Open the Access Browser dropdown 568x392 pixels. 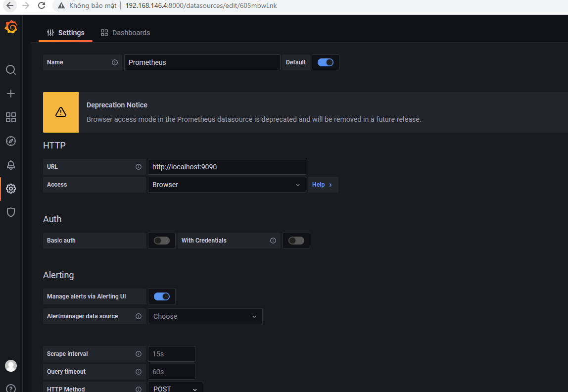tap(227, 185)
